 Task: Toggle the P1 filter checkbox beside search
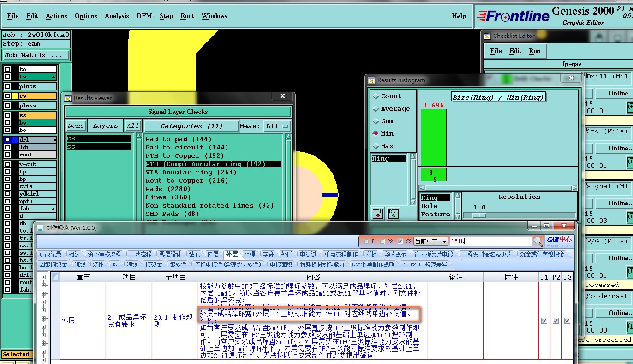click(x=366, y=241)
